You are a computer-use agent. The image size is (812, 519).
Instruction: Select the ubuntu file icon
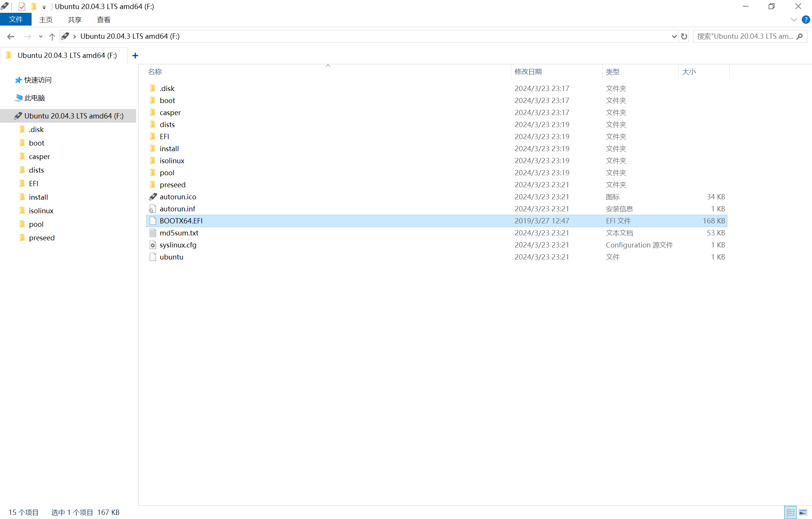tap(153, 257)
